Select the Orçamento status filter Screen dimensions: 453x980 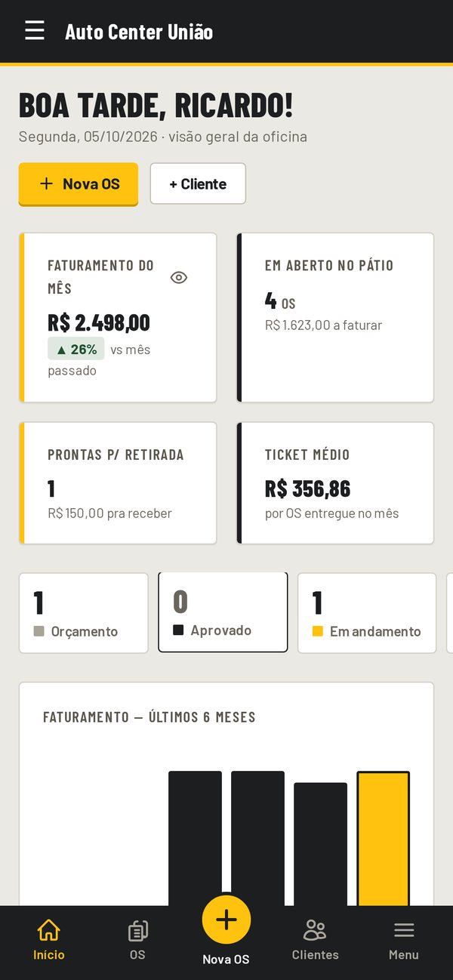(x=83, y=612)
